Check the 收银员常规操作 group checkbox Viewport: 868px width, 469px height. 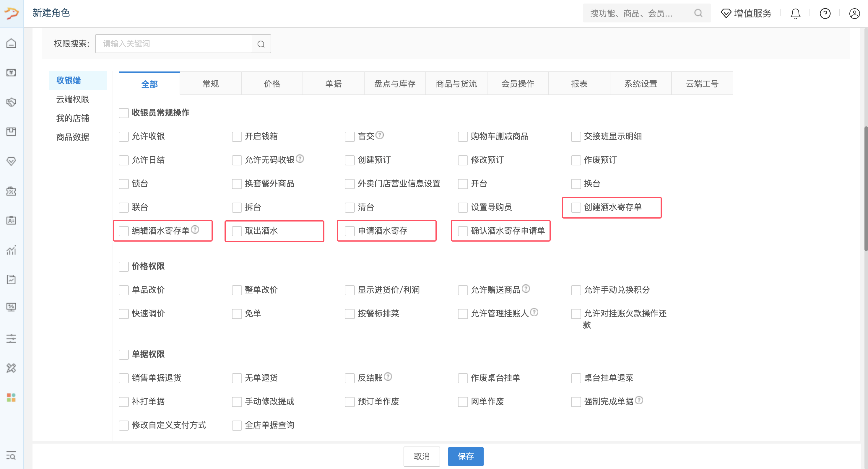point(124,113)
